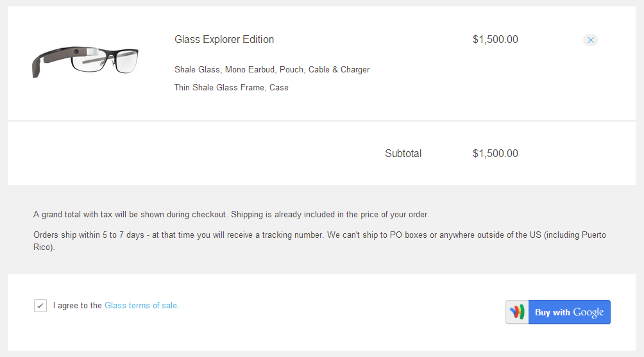The width and height of the screenshot is (644, 357).
Task: Open the Glass terms of sale link
Action: [141, 305]
